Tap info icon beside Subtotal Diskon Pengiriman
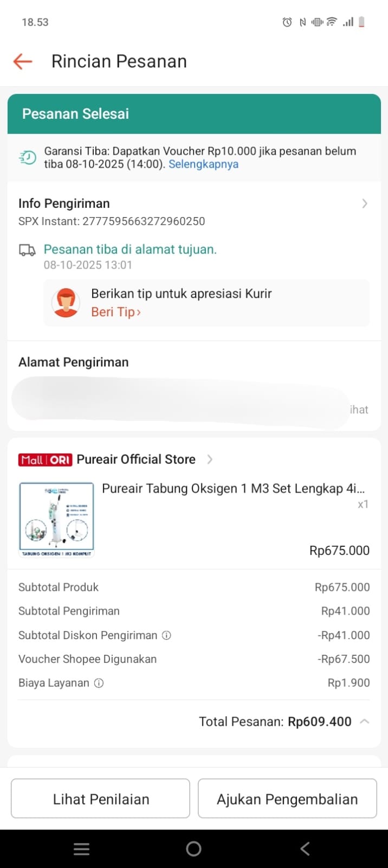The width and height of the screenshot is (388, 868). (x=167, y=635)
